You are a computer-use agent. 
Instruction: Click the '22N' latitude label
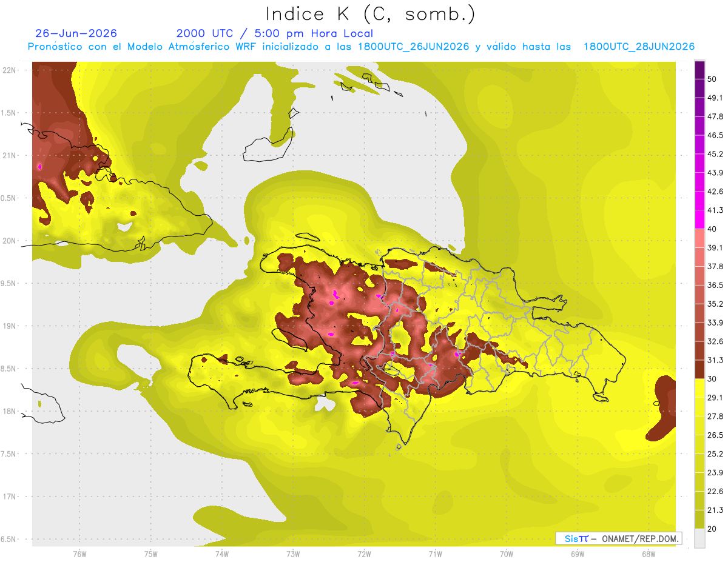coord(10,70)
